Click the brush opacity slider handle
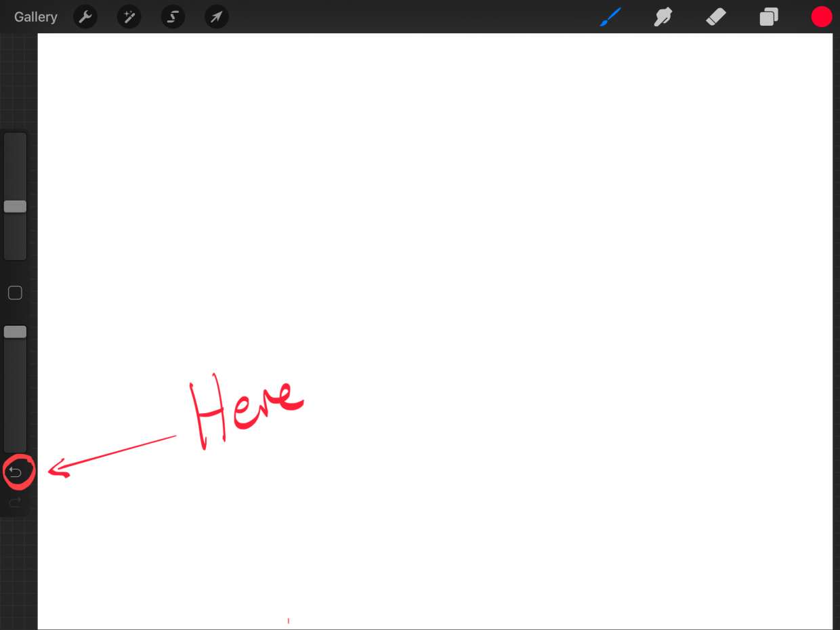840x630 pixels. tap(15, 332)
